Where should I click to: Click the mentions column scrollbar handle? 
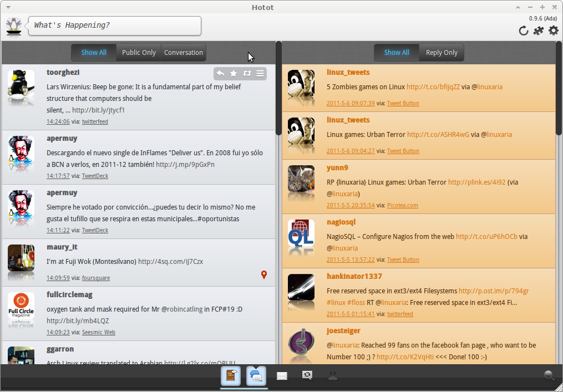click(559, 88)
